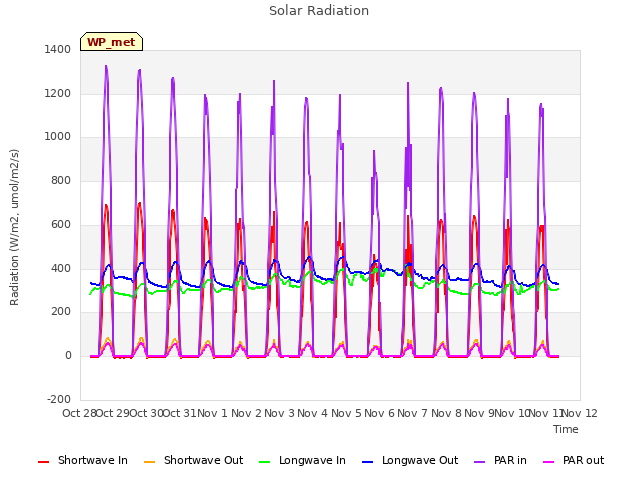Click the Solar Radiation chart title
640x480 pixels.
(319, 11)
